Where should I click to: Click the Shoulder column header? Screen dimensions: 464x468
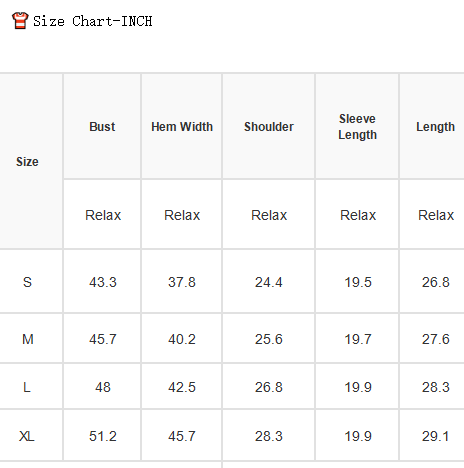click(x=269, y=127)
